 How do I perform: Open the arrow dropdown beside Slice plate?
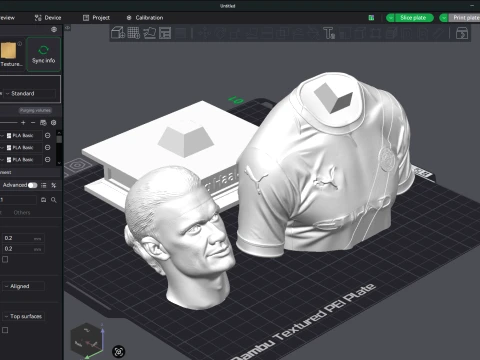tap(390, 18)
